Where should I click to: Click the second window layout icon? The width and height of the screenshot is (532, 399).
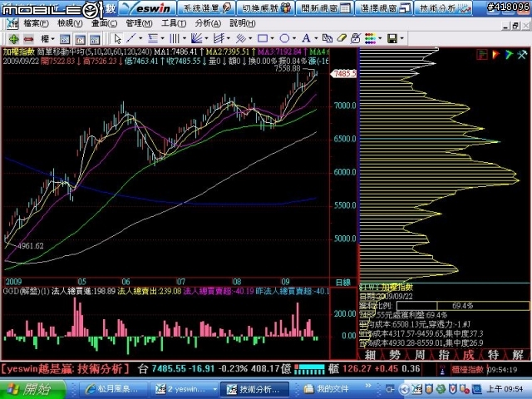tap(80, 39)
